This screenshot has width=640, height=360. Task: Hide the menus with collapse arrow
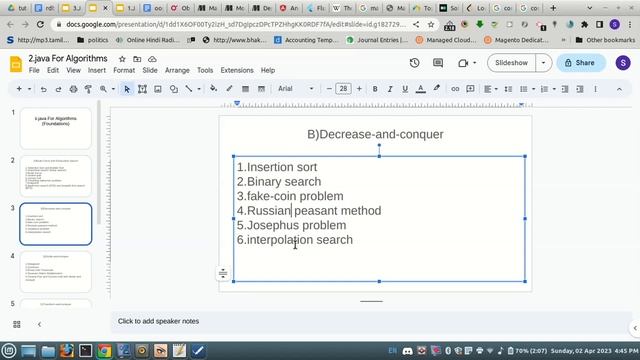tap(619, 89)
